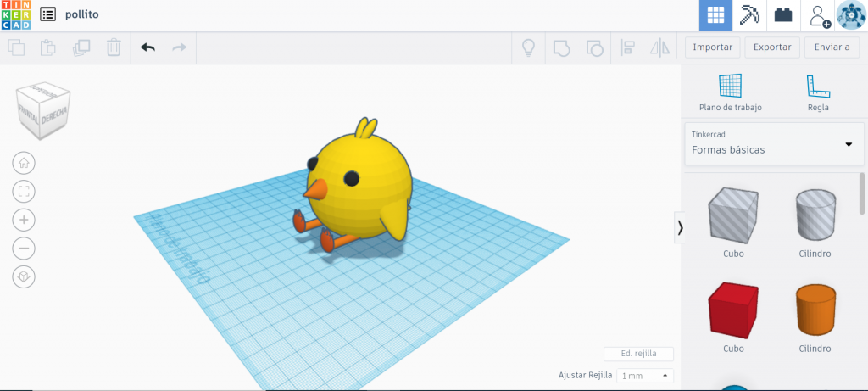The height and width of the screenshot is (391, 868).
Task: Open the Formas básicas shape library dropdown
Action: pyautogui.click(x=775, y=143)
